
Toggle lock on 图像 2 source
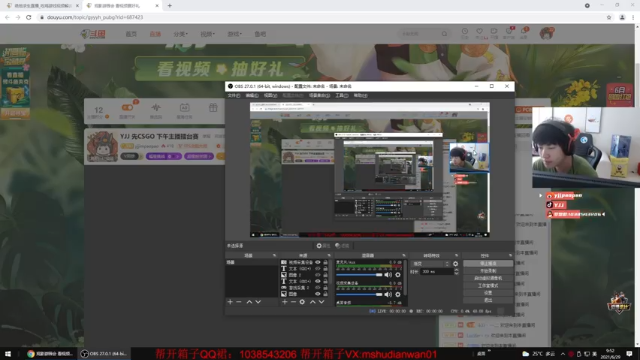click(325, 275)
